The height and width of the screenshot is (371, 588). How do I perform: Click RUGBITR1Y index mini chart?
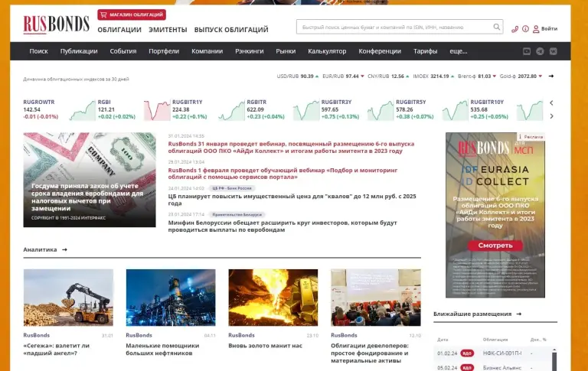(231, 110)
